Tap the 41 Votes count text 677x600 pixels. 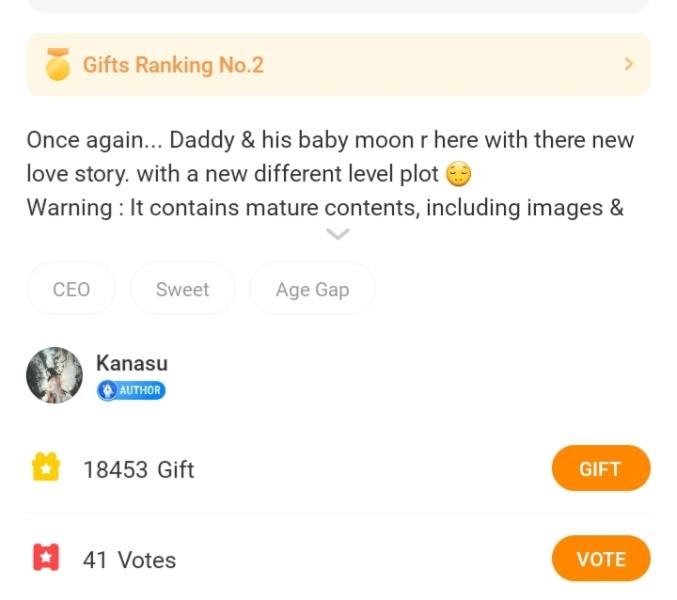click(129, 560)
